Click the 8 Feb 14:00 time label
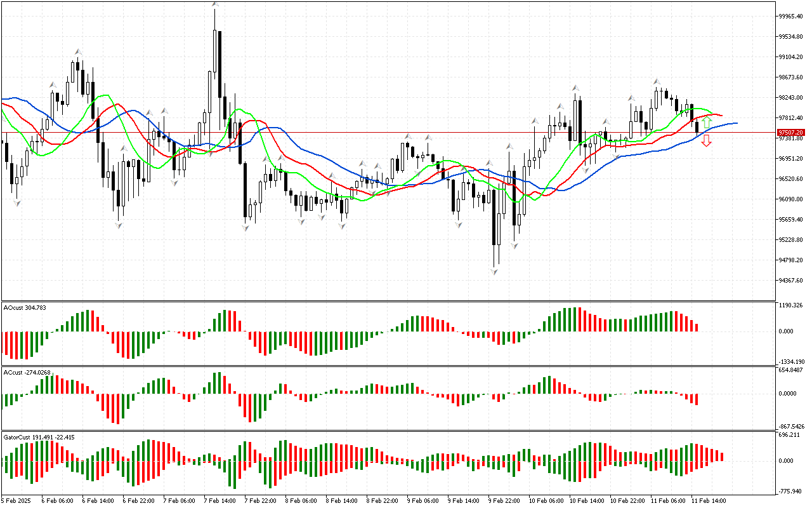812x508 pixels. pyautogui.click(x=342, y=501)
